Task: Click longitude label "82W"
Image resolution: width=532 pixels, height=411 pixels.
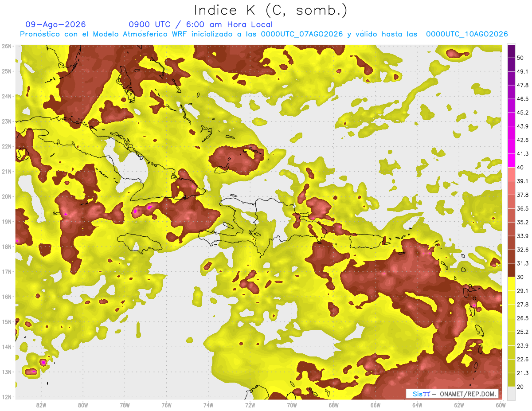Action: pos(41,405)
